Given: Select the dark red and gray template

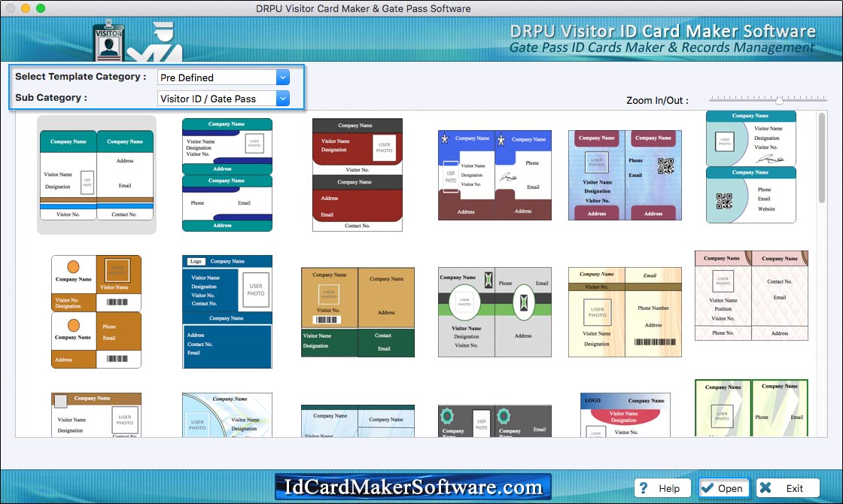Looking at the screenshot, I should [x=357, y=175].
